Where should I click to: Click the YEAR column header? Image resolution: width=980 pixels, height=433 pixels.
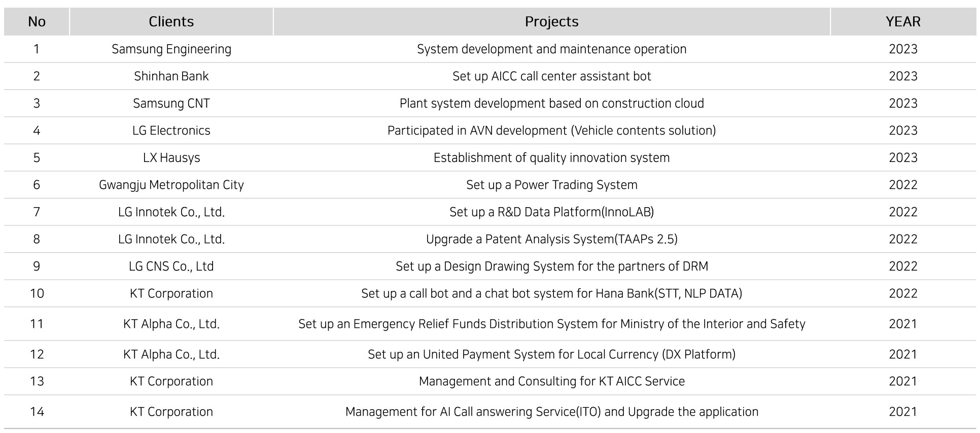click(903, 21)
